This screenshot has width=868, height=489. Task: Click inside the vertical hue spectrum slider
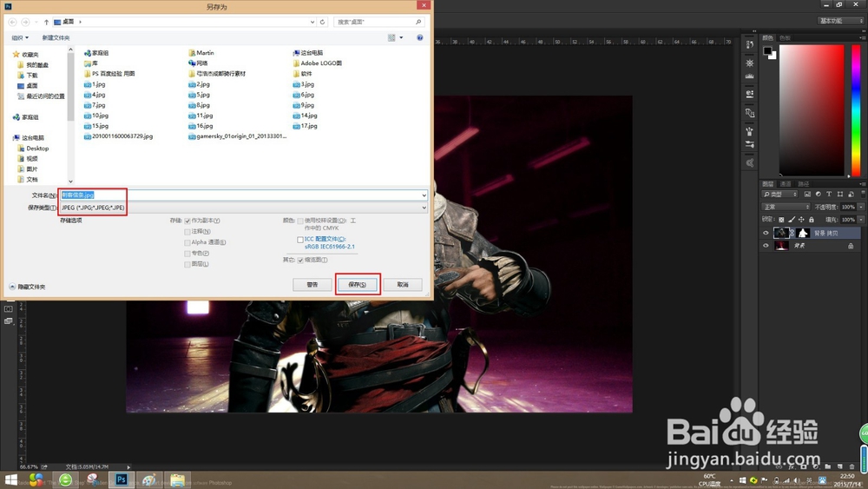[856, 111]
